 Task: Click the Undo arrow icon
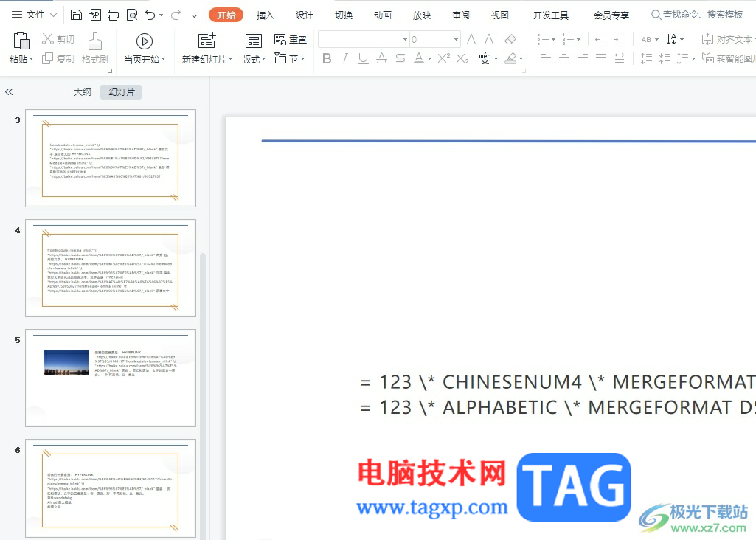coord(150,15)
